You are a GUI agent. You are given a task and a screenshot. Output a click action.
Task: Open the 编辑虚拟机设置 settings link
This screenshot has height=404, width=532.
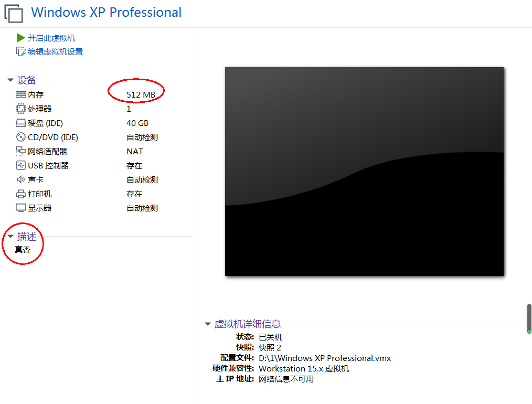pyautogui.click(x=55, y=52)
